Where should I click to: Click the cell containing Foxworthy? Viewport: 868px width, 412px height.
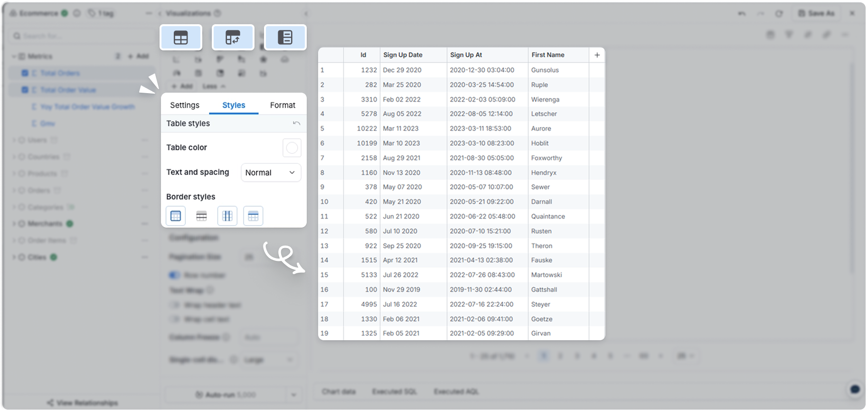(558, 158)
